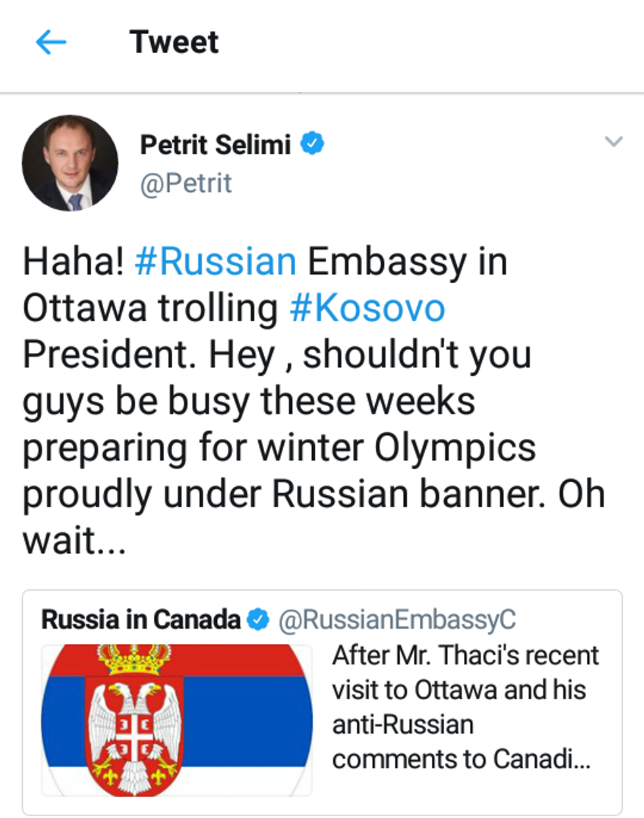Open the #Russian hashtag
Screen dimensions: 644x818
[216, 261]
